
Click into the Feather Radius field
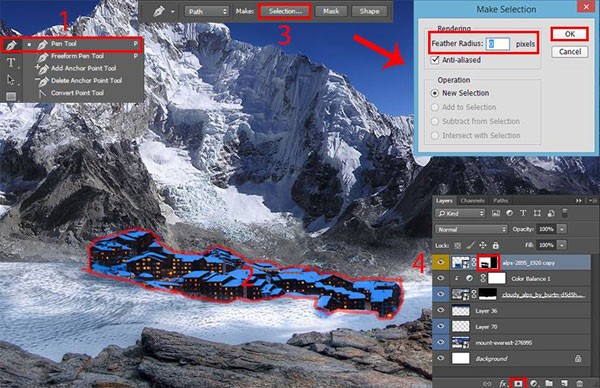pyautogui.click(x=498, y=44)
